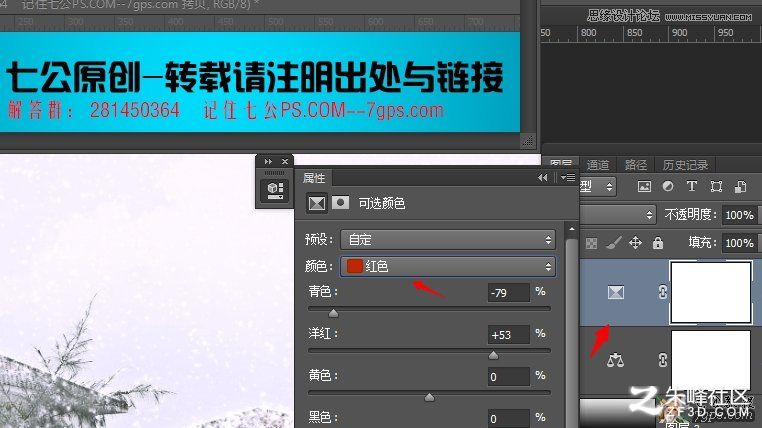Toggle lock position move icon

[x=636, y=242]
